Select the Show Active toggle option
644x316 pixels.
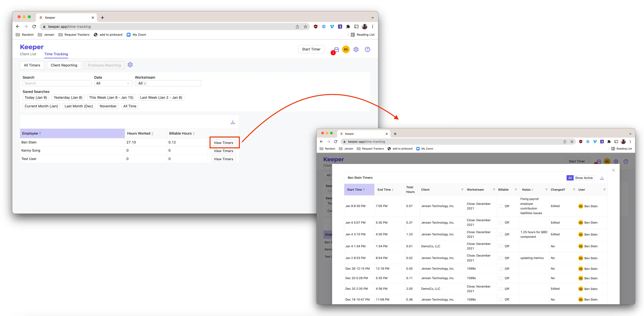584,178
